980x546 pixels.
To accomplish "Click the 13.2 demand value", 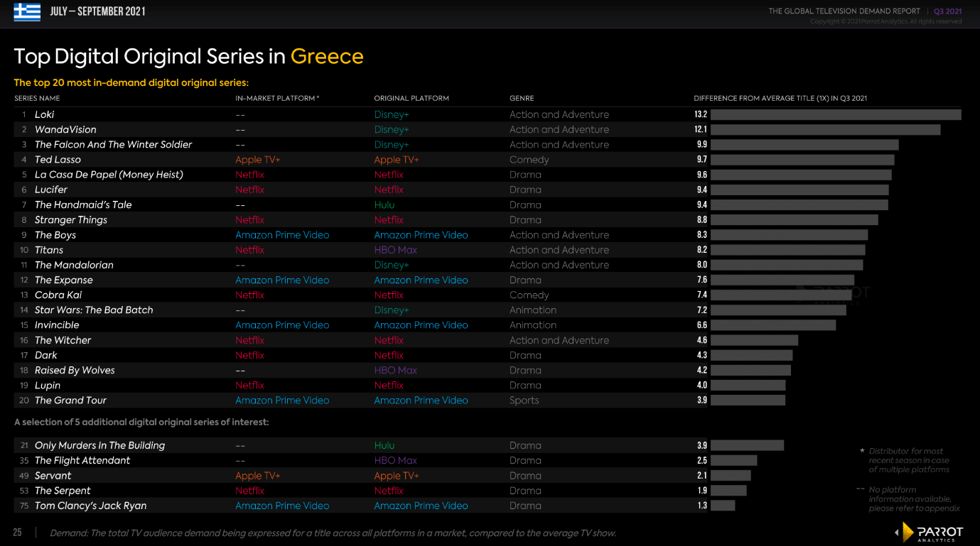I will pyautogui.click(x=701, y=114).
